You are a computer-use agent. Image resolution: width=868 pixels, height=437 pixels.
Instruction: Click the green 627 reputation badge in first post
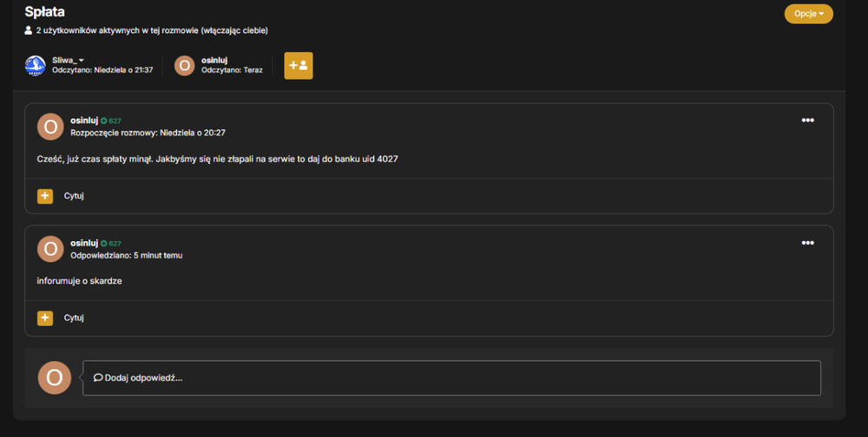coord(111,121)
